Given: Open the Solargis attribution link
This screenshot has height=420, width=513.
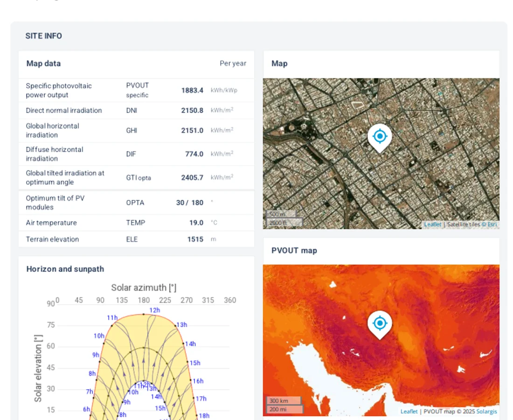Looking at the screenshot, I should point(486,411).
